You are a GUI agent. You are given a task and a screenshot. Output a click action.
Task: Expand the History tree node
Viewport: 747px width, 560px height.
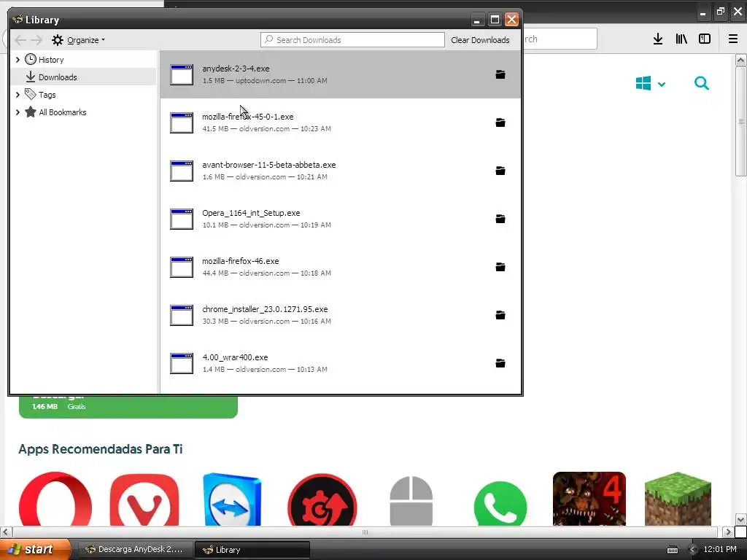click(x=18, y=60)
